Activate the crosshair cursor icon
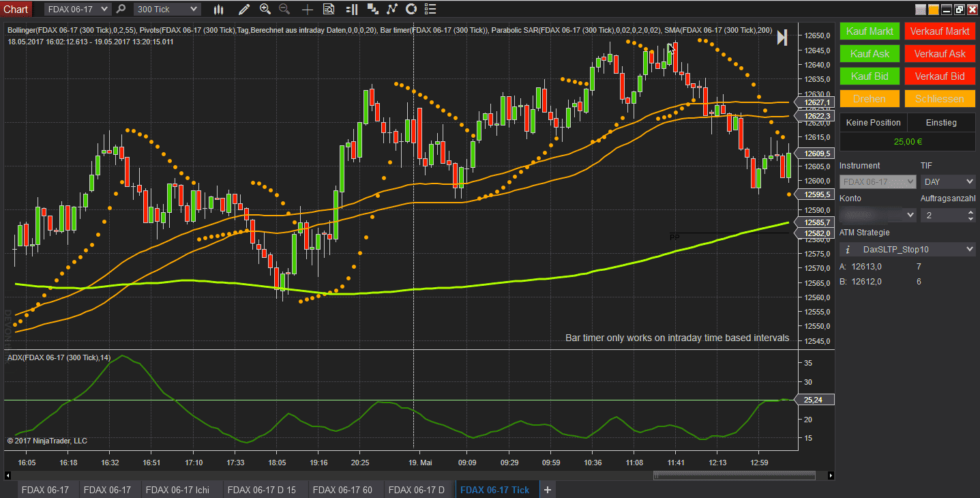The height and width of the screenshot is (498, 980). pos(308,9)
